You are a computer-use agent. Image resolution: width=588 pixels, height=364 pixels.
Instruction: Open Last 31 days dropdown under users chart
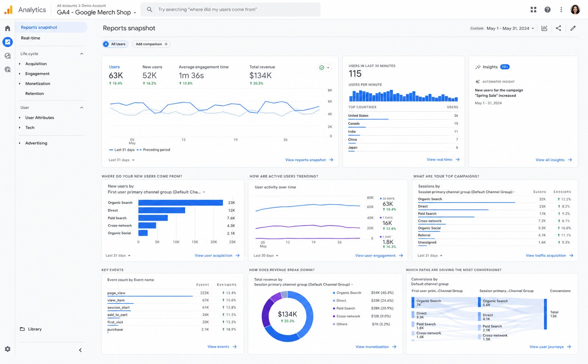[121, 160]
